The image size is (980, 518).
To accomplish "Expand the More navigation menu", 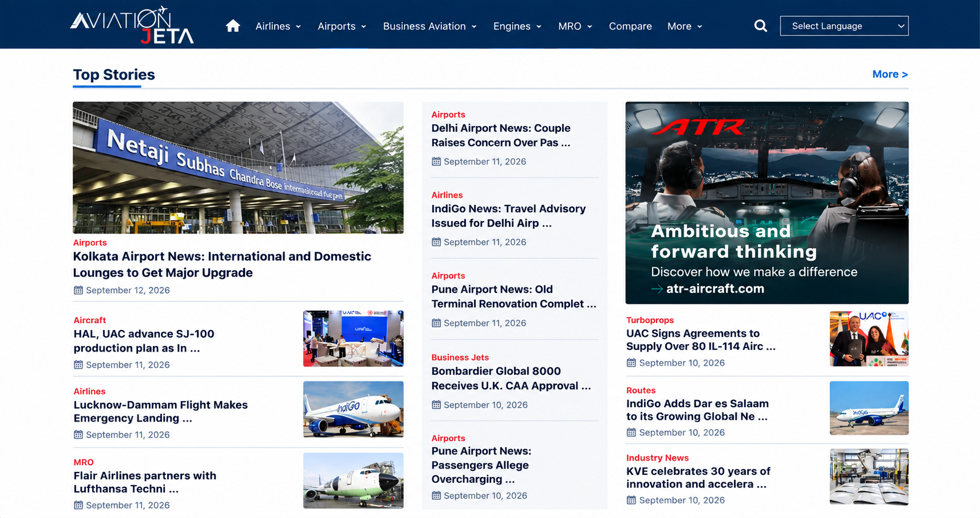I will click(x=685, y=26).
